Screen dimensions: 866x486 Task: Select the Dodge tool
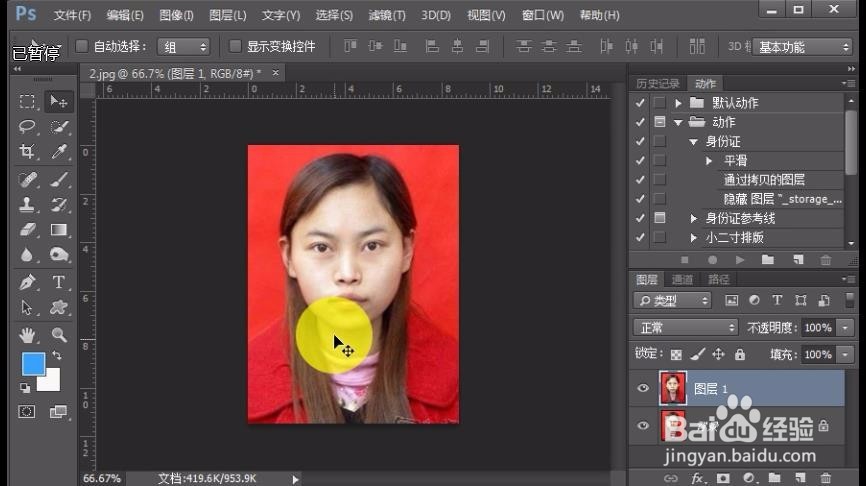tap(59, 255)
